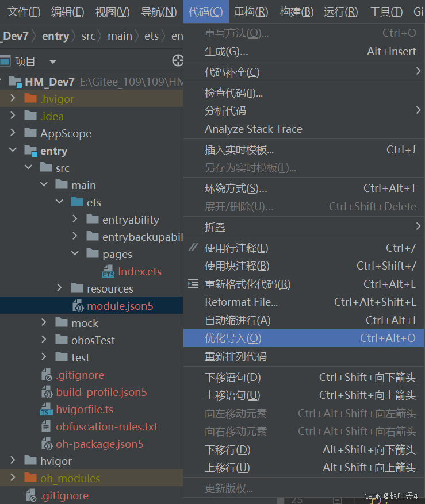The width and height of the screenshot is (425, 504).
Task: Expand the ohosTest folder node
Action: pyautogui.click(x=44, y=340)
